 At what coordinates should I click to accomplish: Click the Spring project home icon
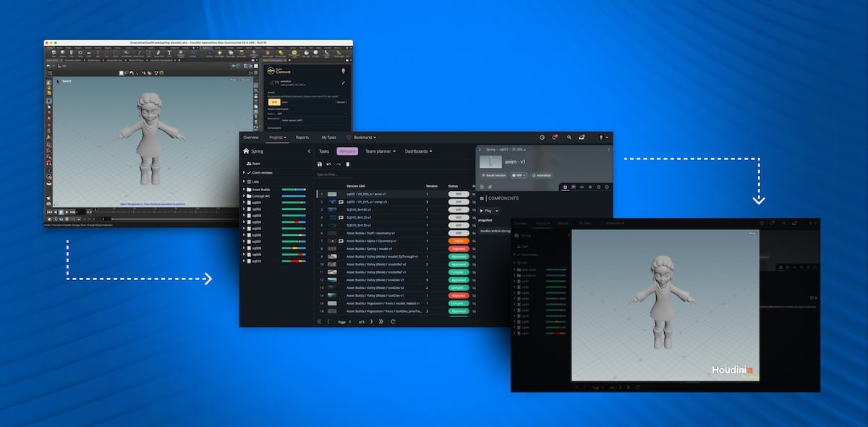coord(246,151)
